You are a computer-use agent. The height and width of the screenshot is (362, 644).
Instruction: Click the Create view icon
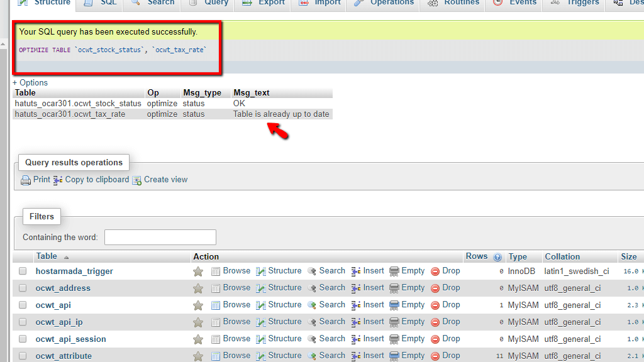(136, 180)
